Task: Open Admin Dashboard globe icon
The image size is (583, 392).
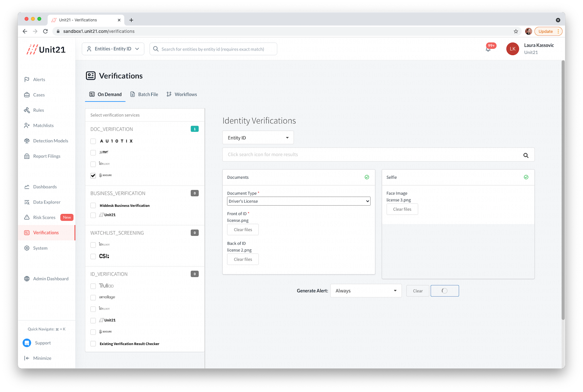Action: [x=27, y=279]
